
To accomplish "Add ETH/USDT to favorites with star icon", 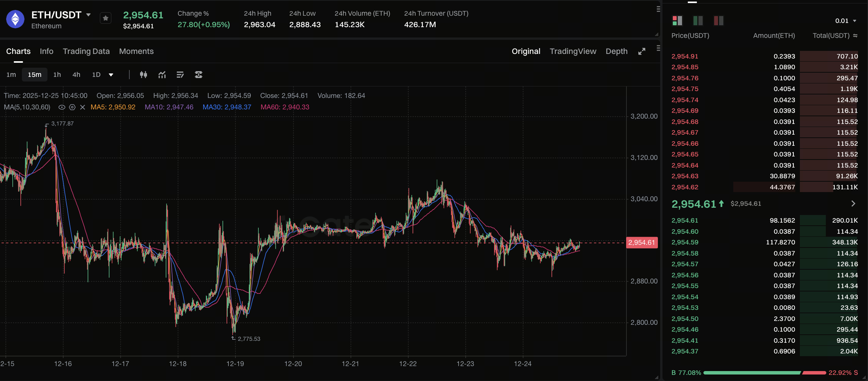I will pyautogui.click(x=106, y=18).
